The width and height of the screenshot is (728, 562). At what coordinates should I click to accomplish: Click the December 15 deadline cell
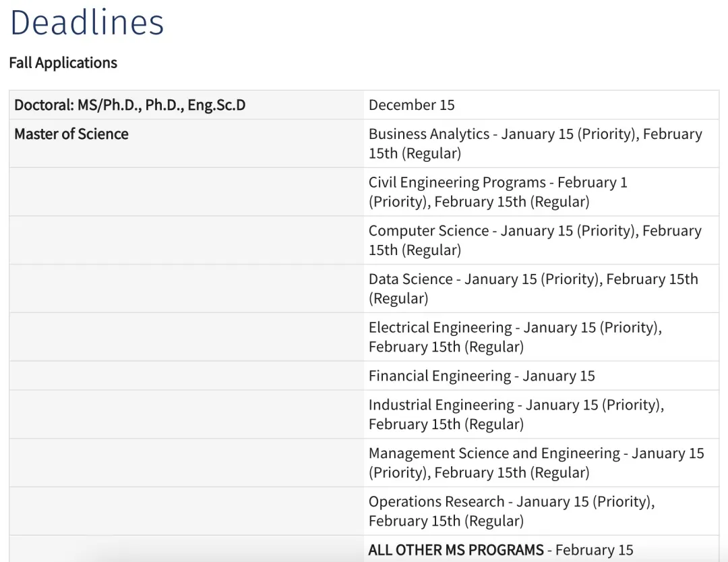coord(411,105)
